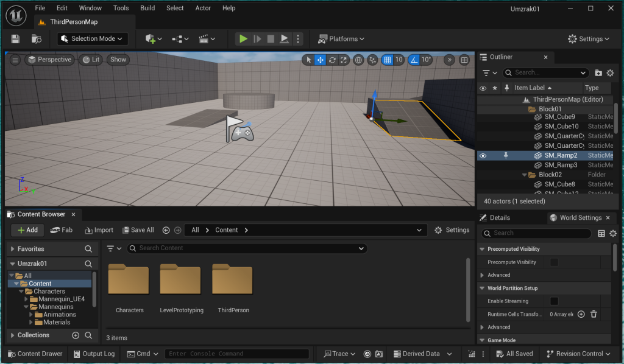Activate the Rotate tool in viewport toolbar
624x364 pixels.
[x=332, y=60]
